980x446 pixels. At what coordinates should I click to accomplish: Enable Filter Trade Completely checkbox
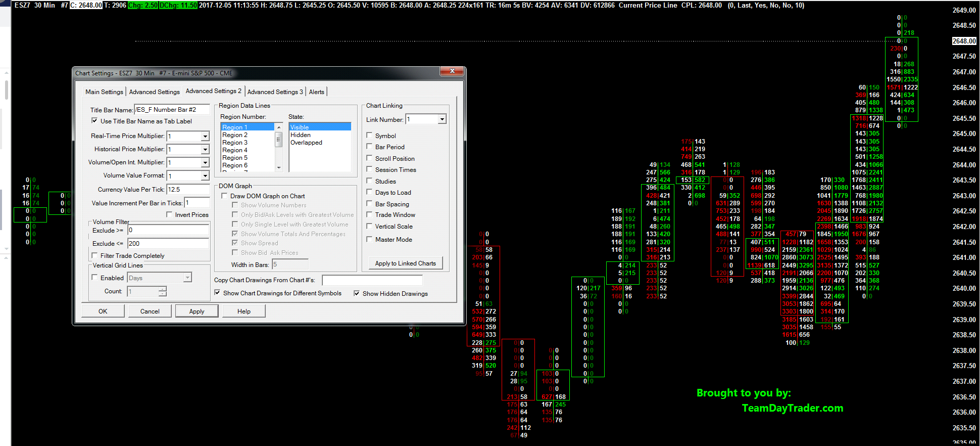click(94, 255)
